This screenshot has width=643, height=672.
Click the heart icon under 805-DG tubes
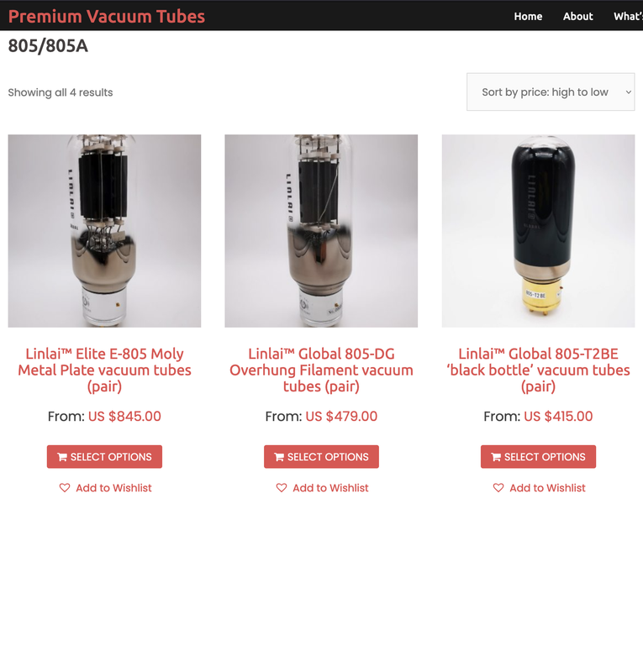click(x=282, y=488)
